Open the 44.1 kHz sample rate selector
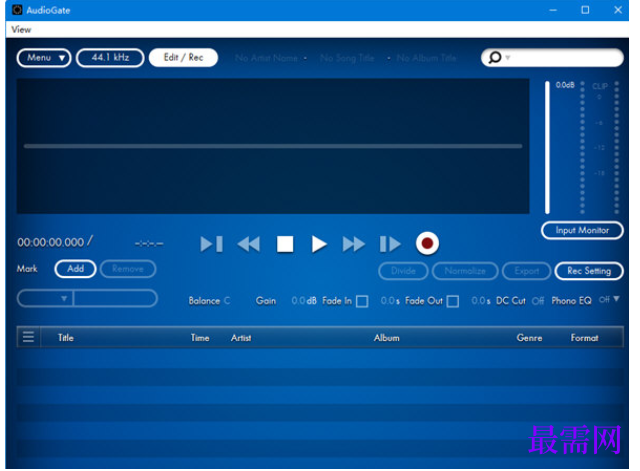This screenshot has height=471, width=640. point(110,58)
